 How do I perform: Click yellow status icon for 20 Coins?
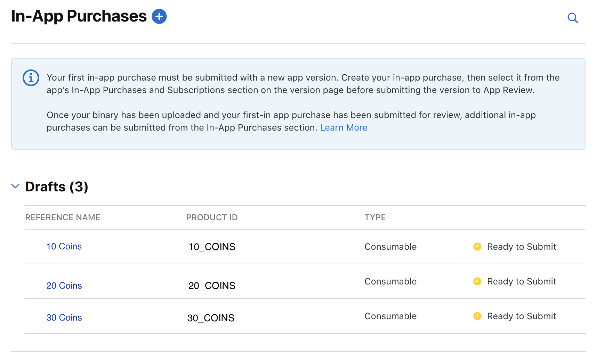[477, 281]
